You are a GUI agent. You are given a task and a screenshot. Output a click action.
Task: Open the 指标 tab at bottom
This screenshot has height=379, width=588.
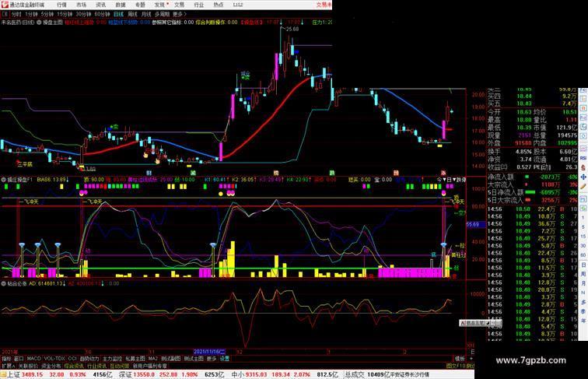[x=6, y=359]
